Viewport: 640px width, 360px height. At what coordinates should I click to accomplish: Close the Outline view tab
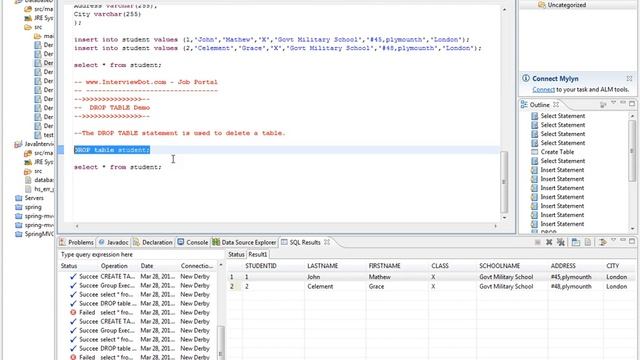pyautogui.click(x=556, y=105)
